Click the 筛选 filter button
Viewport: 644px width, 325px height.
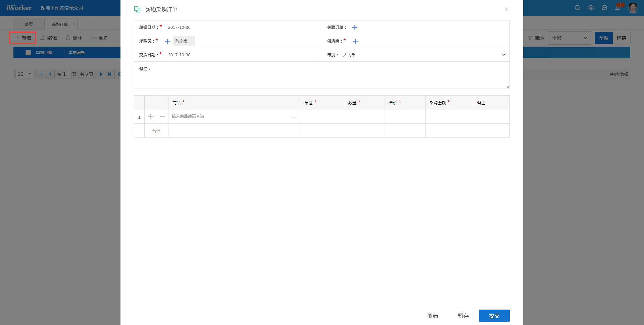coord(536,38)
